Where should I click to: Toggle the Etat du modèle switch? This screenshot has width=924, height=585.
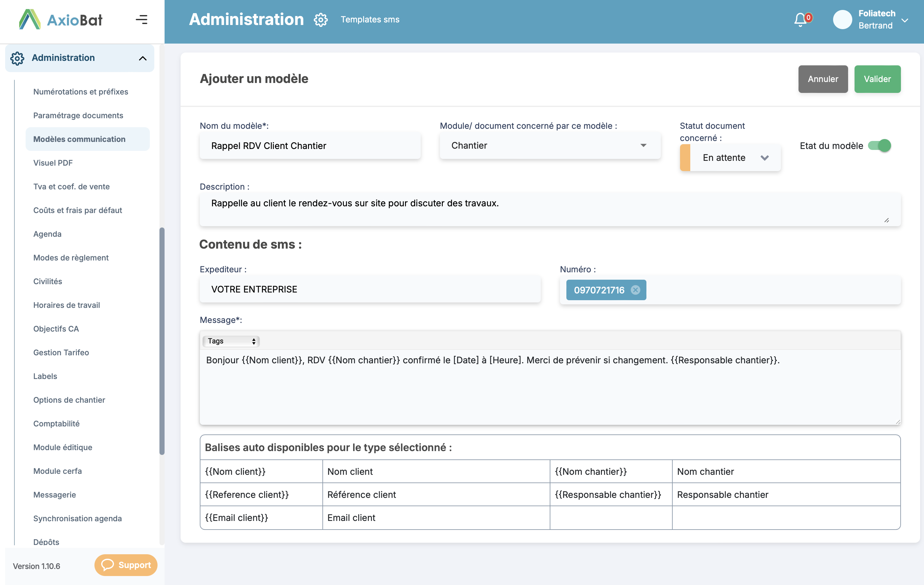pos(879,146)
